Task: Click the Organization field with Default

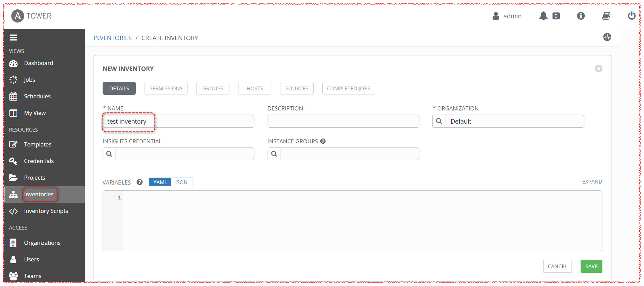Action: pyautogui.click(x=515, y=121)
